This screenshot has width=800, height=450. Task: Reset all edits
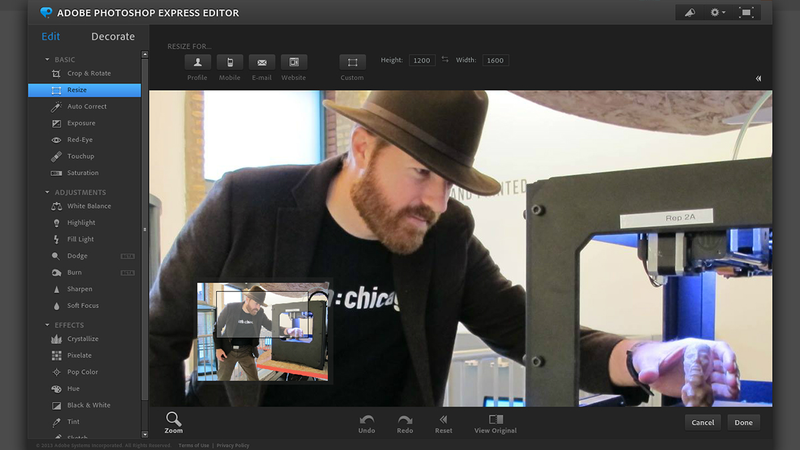443,424
